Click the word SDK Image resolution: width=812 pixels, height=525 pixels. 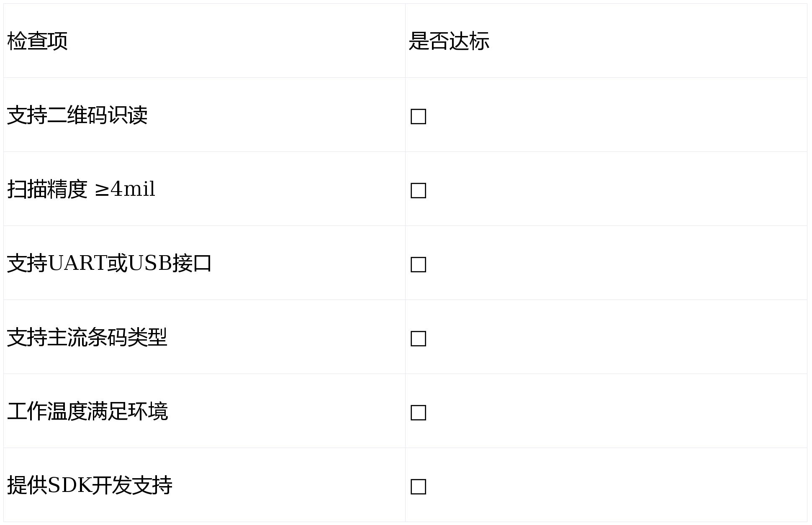69,485
